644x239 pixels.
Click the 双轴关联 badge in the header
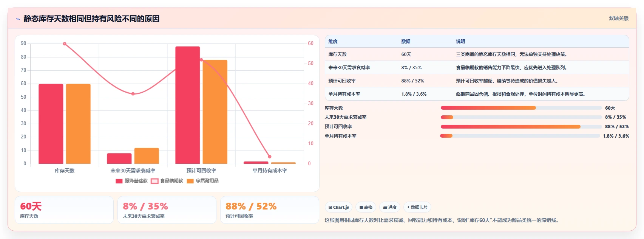[x=618, y=18]
